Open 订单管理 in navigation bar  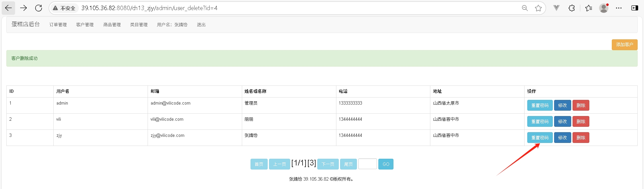pyautogui.click(x=58, y=25)
